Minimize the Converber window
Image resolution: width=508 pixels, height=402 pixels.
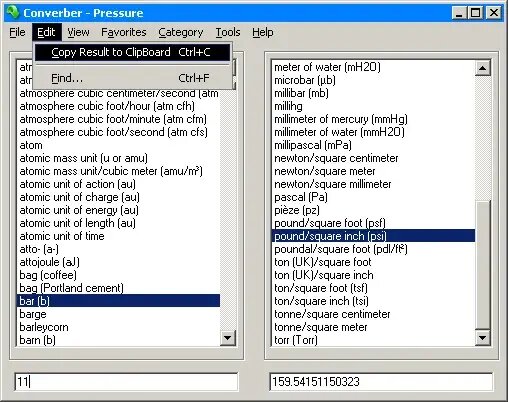(459, 13)
